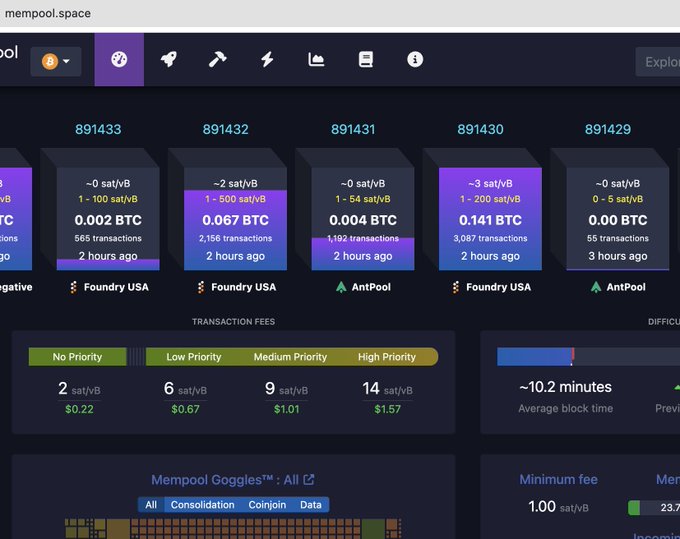
Task: Click the Foundry USA logo icon under block 891433
Action: [x=74, y=287]
